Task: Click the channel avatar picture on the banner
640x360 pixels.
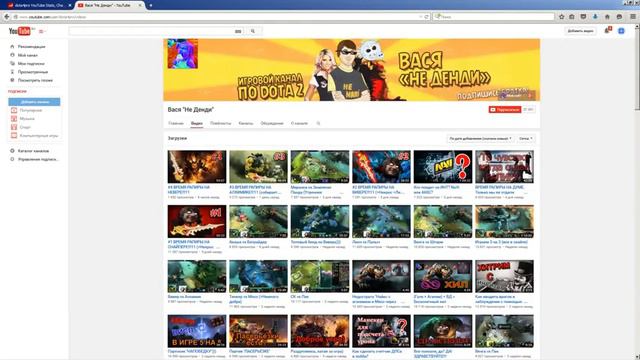Action: point(182,53)
